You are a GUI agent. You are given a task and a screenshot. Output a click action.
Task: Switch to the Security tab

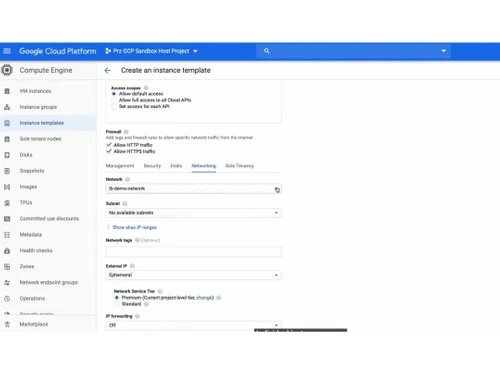coord(152,166)
